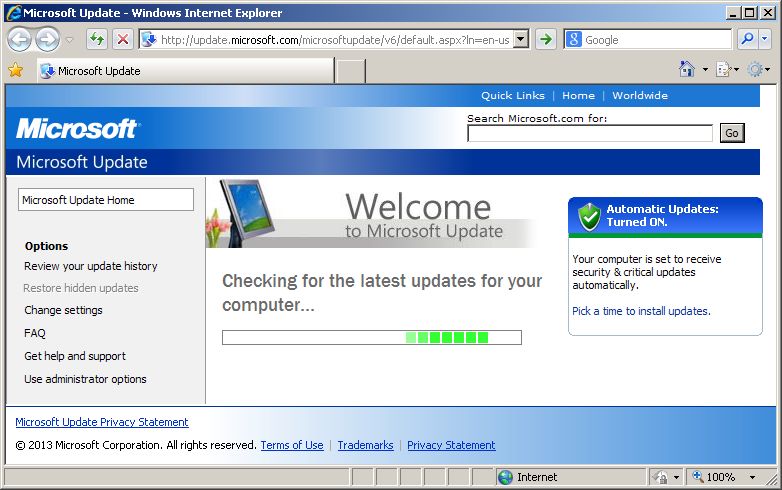Select the Microsoft Update tab
Screen dimensions: 782x490
point(186,71)
